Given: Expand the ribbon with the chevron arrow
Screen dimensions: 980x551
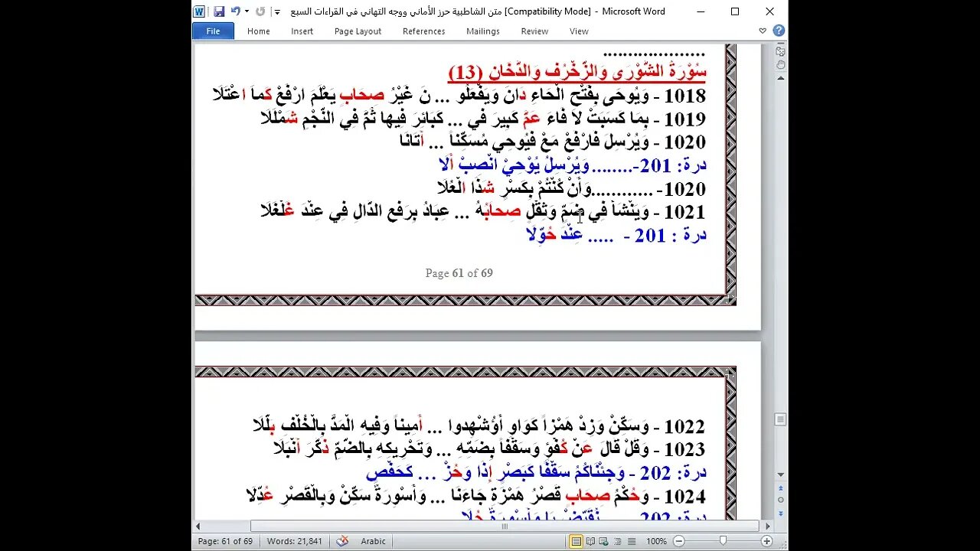Looking at the screenshot, I should [763, 31].
